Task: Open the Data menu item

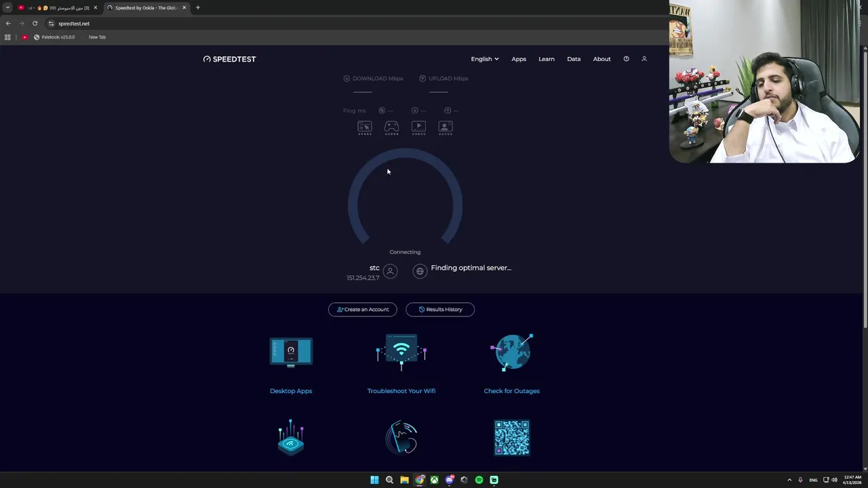Action: tap(574, 59)
